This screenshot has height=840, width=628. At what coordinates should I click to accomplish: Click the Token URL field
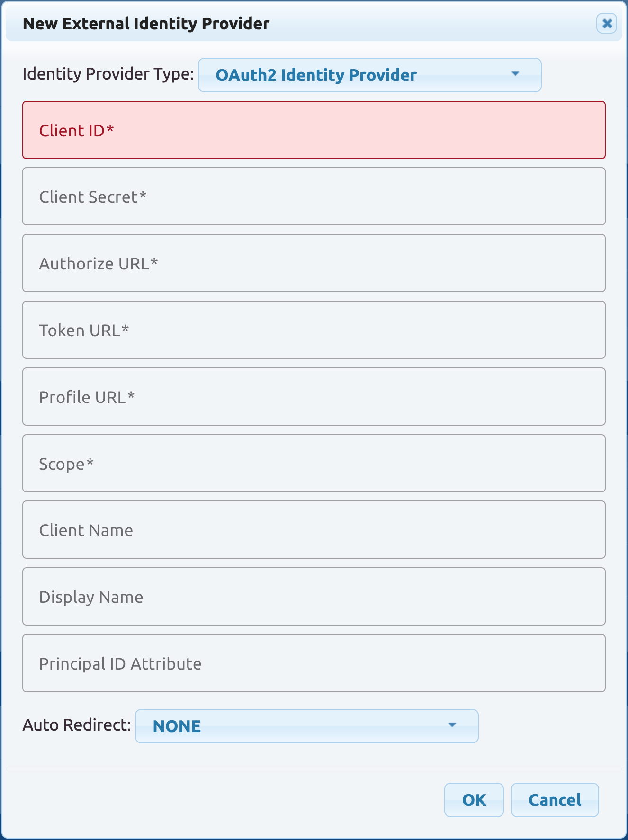[x=314, y=330]
